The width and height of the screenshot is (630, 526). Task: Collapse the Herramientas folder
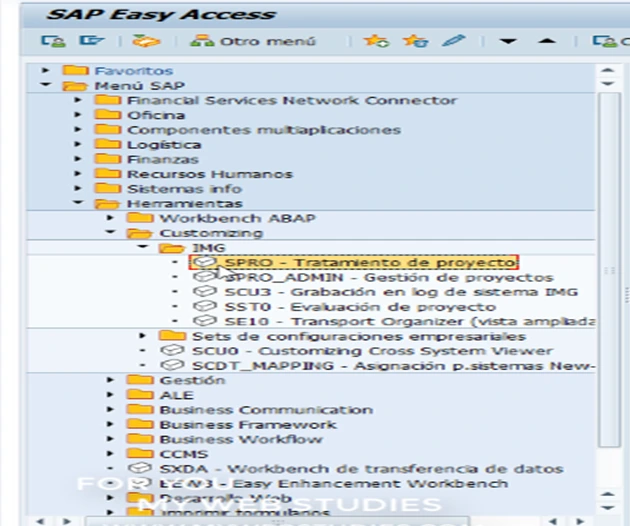78,203
